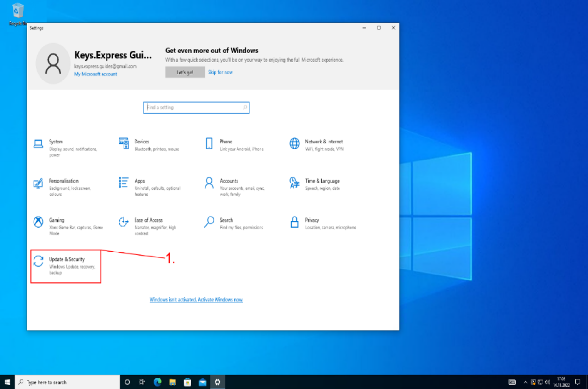Open Update & Security settings
Viewport: 588px width, 389px height.
(66, 260)
